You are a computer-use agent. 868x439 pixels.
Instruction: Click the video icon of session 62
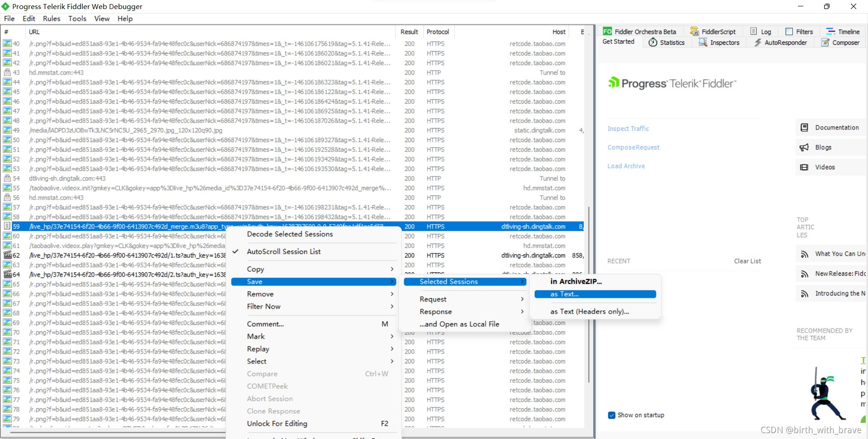pyautogui.click(x=7, y=255)
